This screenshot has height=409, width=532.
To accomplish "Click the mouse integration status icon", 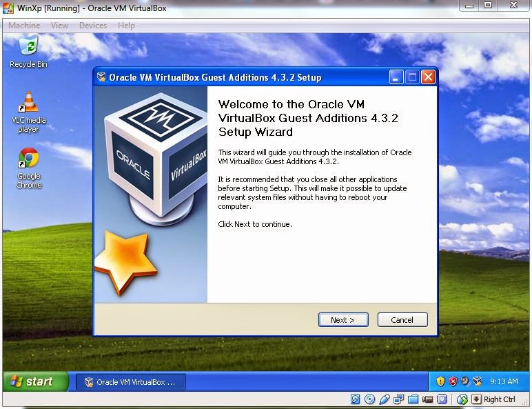I will [462, 399].
